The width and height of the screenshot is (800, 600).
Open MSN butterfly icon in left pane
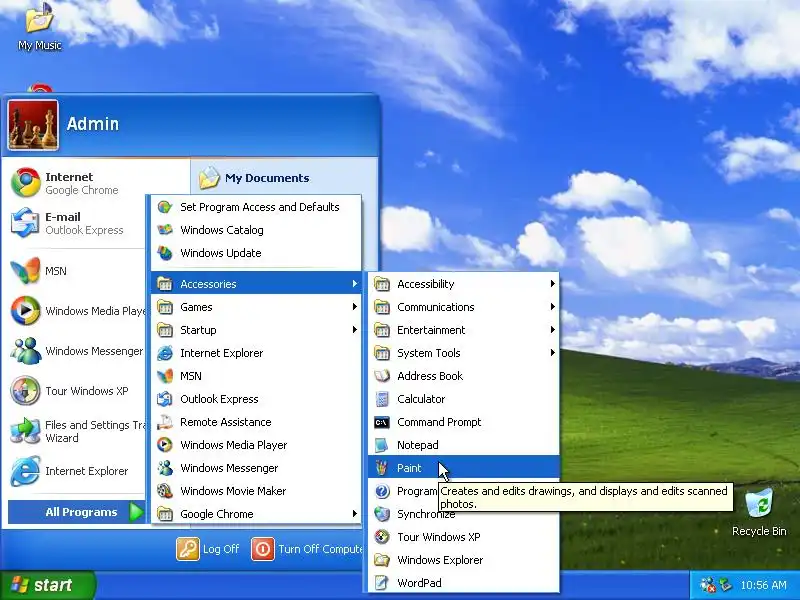[25, 271]
